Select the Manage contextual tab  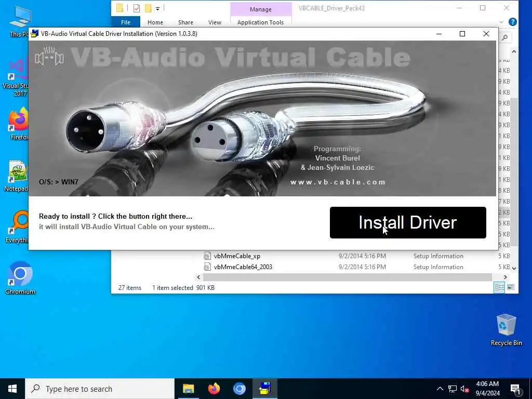click(261, 9)
